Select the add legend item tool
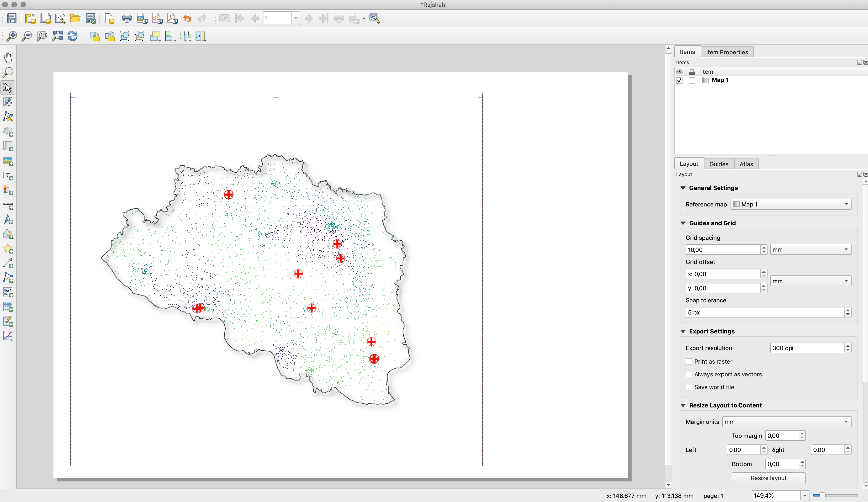This screenshot has width=868, height=502. pos(8,191)
